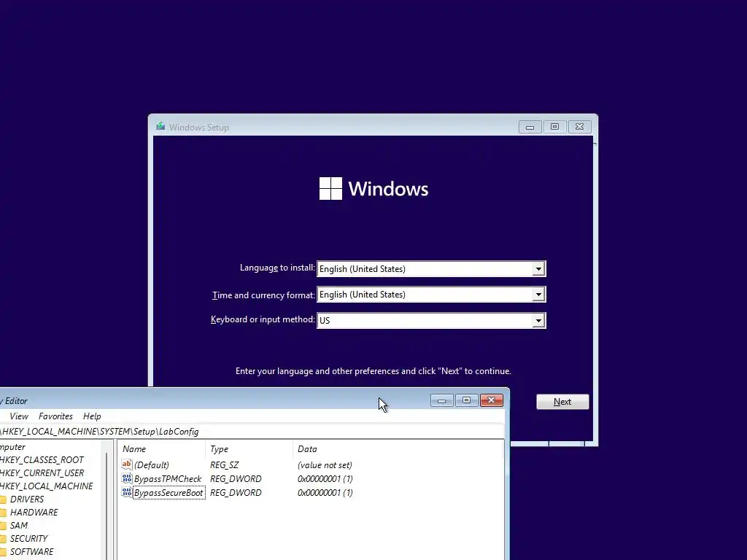Click the (Default) string value icon
Viewport: 747px width, 560px height.
tap(127, 464)
